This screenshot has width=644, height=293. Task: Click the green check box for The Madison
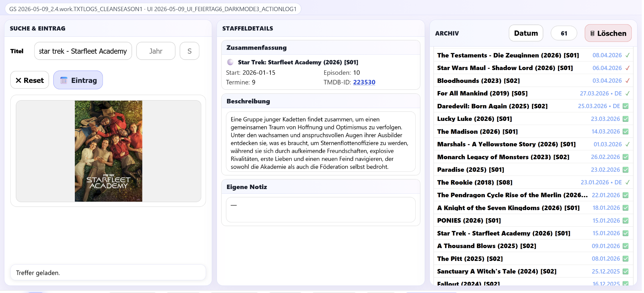click(x=626, y=132)
